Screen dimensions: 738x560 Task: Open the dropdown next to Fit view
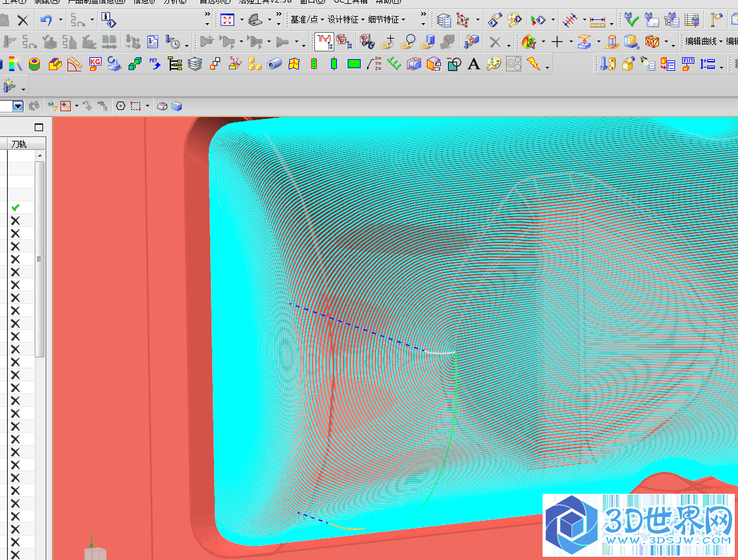(242, 20)
